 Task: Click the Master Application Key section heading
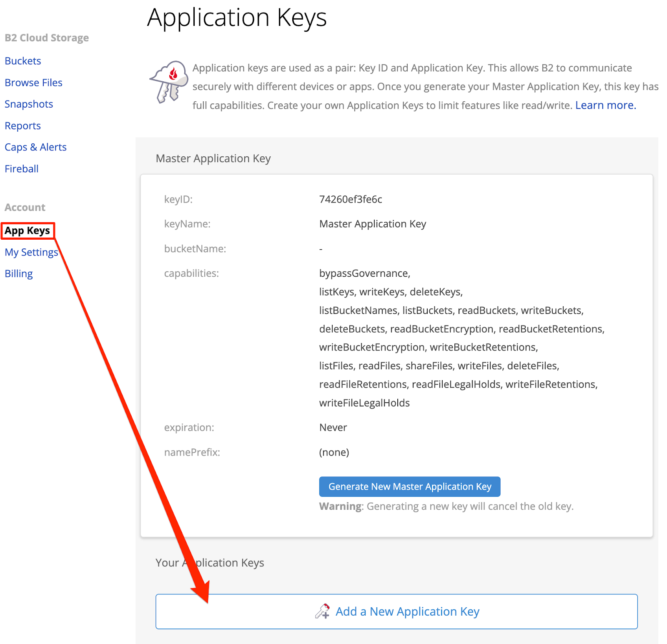point(213,158)
